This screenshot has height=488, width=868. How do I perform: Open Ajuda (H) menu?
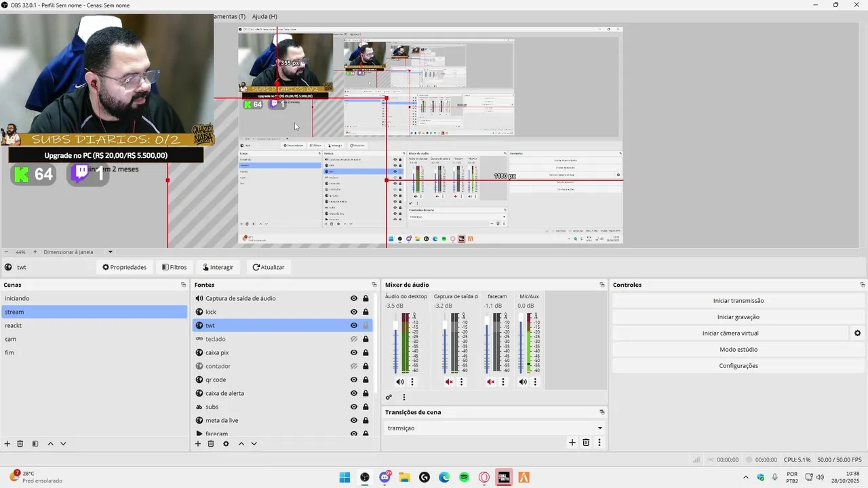pos(264,16)
